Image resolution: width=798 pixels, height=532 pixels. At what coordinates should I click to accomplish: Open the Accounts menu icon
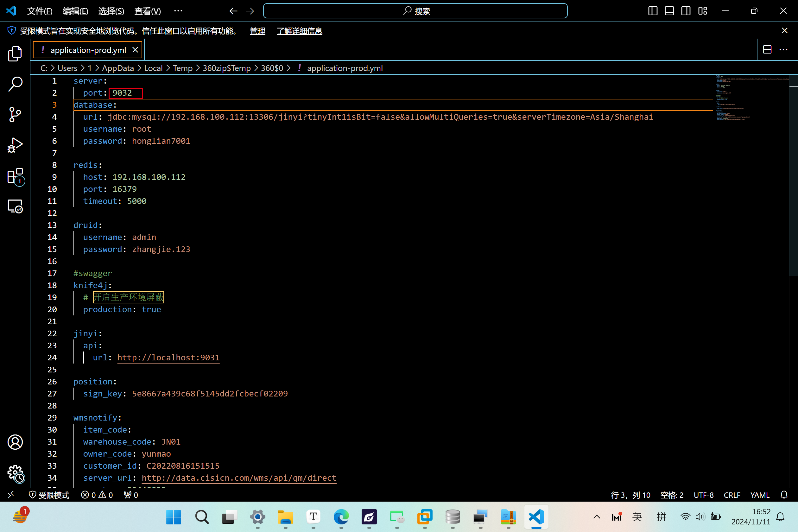point(15,442)
